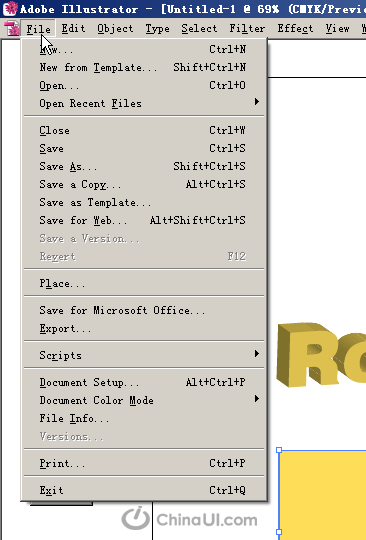
Task: Choose Save As from the File menu
Action: [144, 166]
